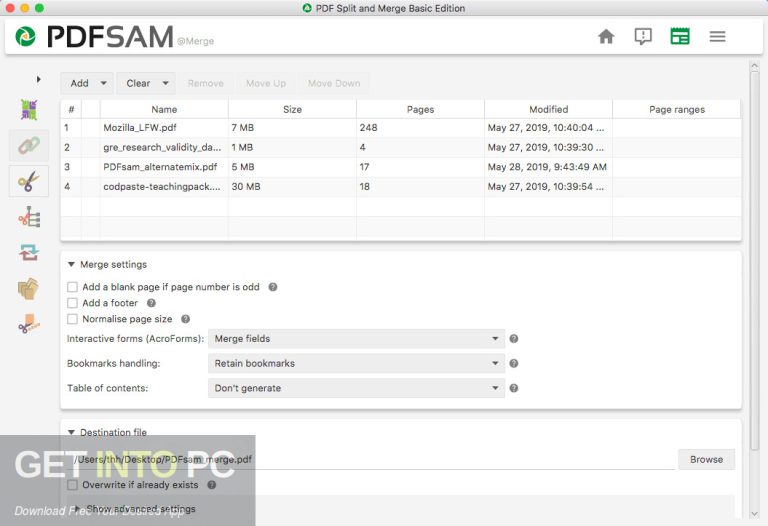Image resolution: width=768 pixels, height=526 pixels.
Task: Select the Rotate sidebar tool
Action: [29, 253]
